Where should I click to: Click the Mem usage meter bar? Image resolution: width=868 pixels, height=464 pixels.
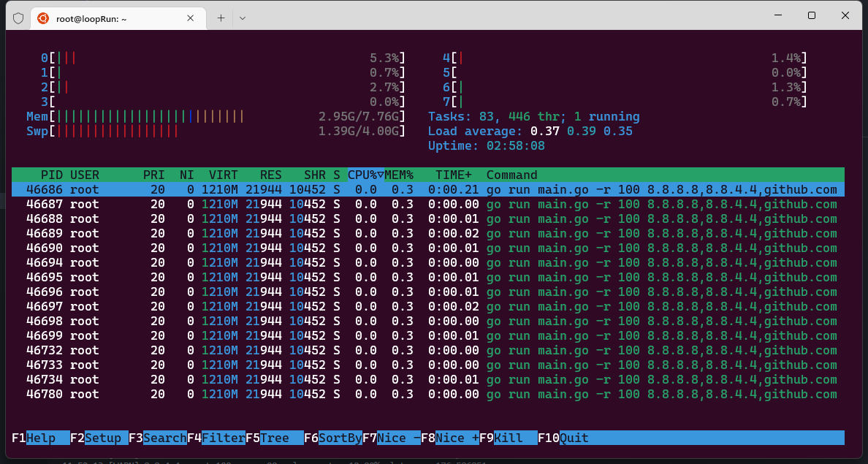216,116
